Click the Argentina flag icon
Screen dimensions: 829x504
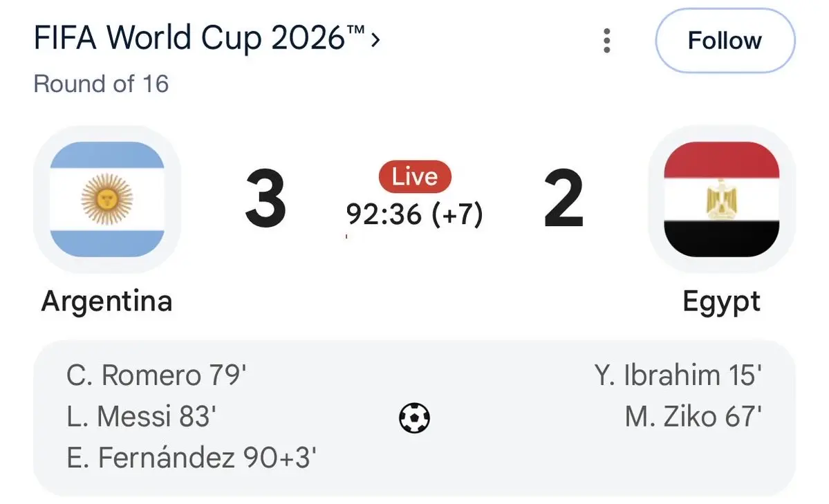[107, 199]
